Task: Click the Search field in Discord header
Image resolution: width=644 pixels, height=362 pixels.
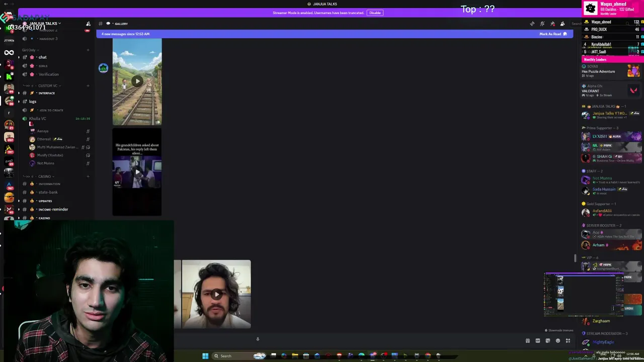Action: tap(576, 24)
